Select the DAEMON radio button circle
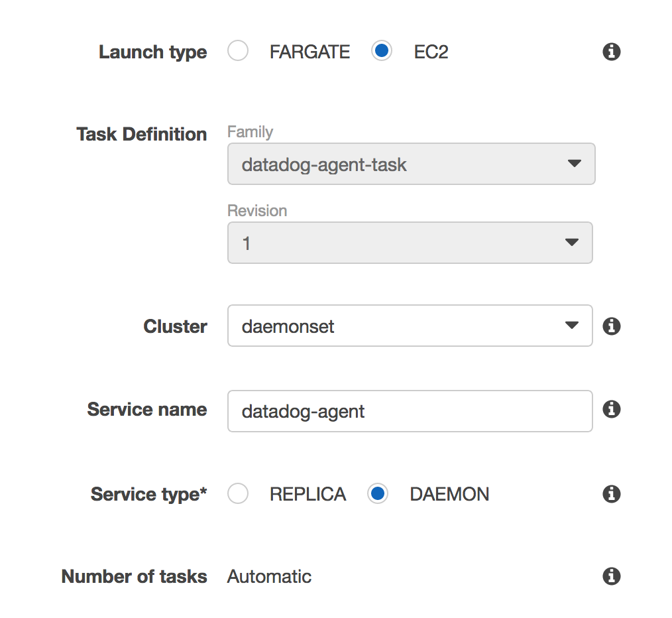Image resolution: width=672 pixels, height=618 pixels. 378,494
